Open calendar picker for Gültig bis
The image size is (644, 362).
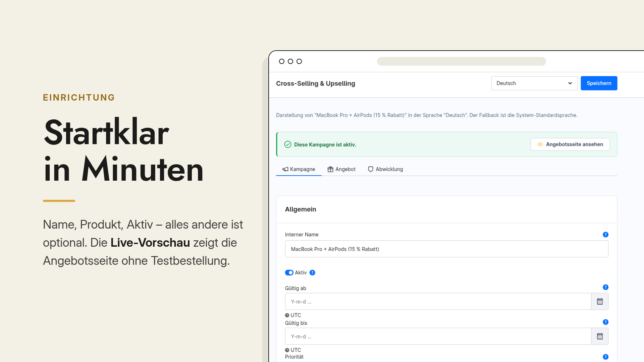point(600,336)
